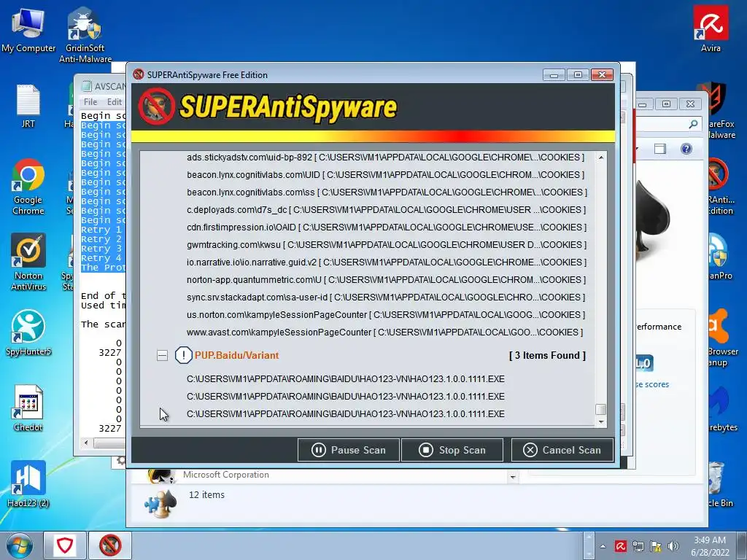Open the JRT file on desktop

pos(28,106)
